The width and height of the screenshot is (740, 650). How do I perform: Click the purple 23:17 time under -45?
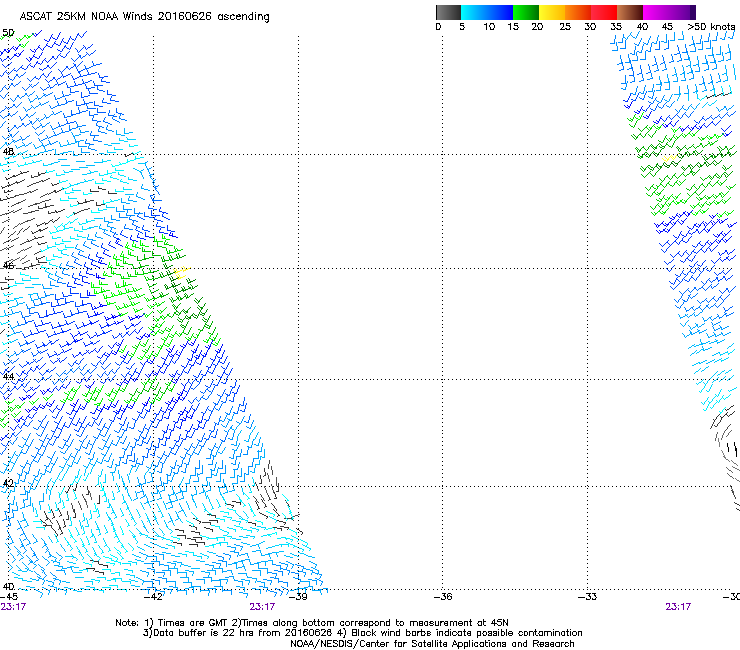[x=13, y=607]
